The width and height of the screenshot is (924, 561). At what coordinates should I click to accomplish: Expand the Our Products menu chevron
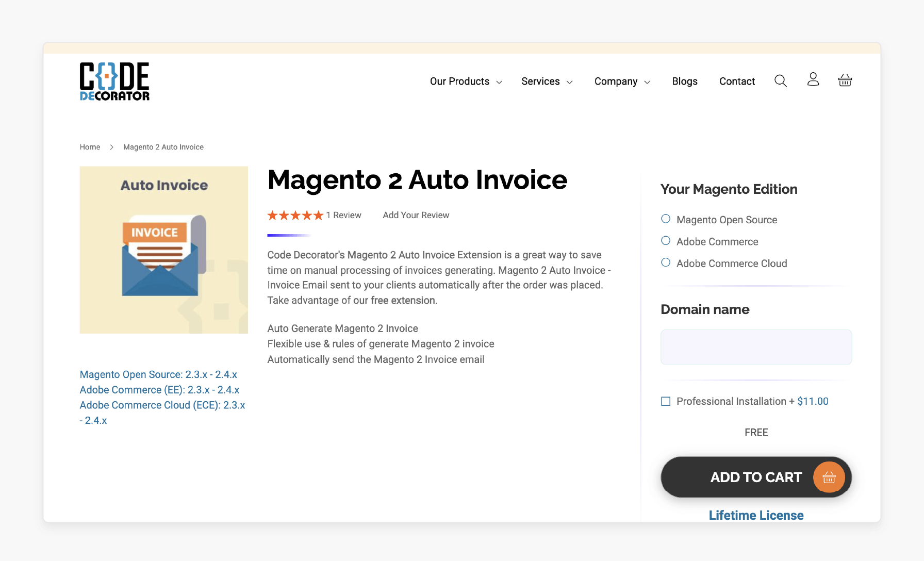499,82
